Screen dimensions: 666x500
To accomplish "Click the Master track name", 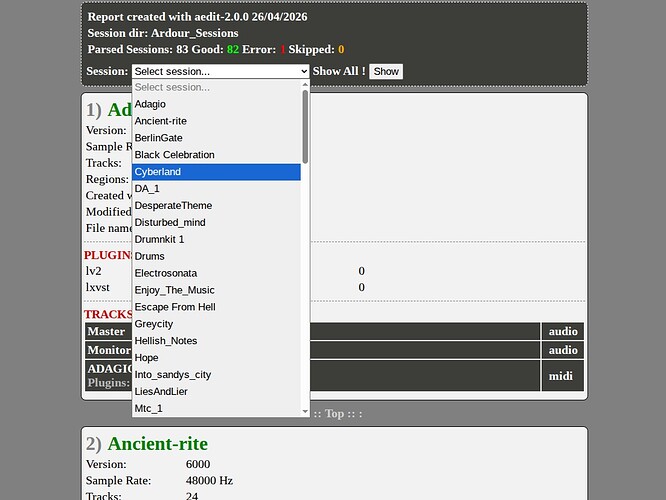I will 106,331.
